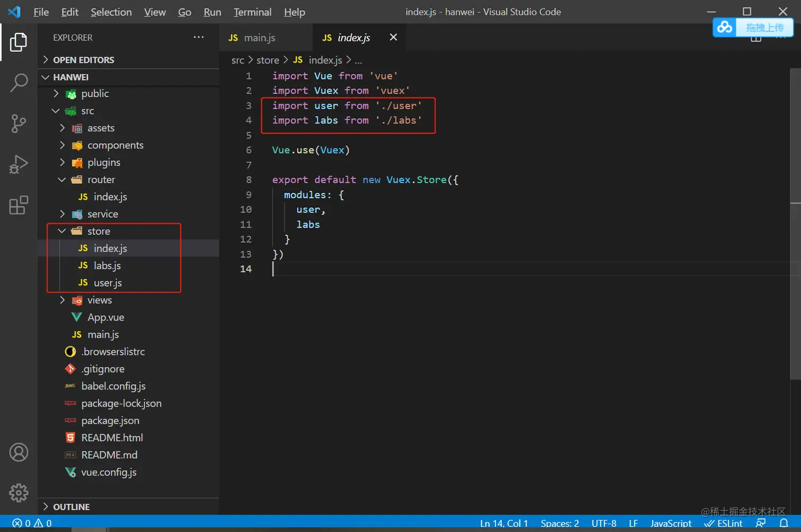Viewport: 801px width, 532px height.
Task: Expand the assets folder
Action: tap(128, 128)
